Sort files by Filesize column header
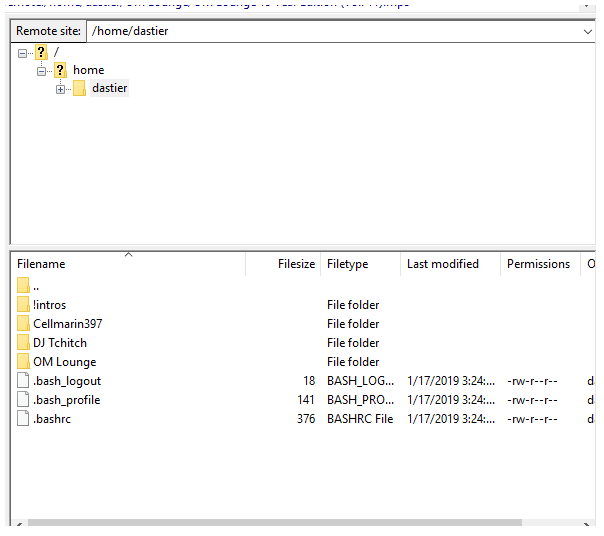Screen dimensions: 604x536 [x=295, y=264]
